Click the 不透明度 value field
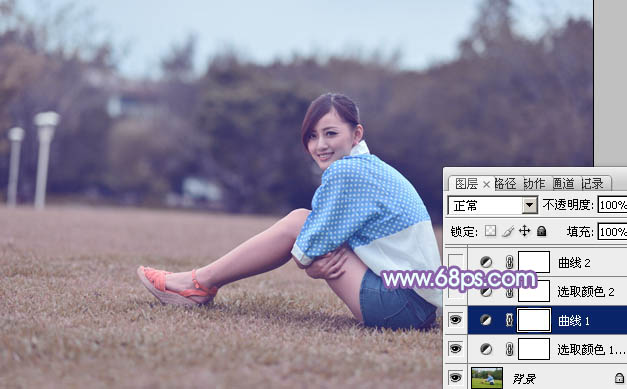This screenshot has width=627, height=389. [612, 205]
